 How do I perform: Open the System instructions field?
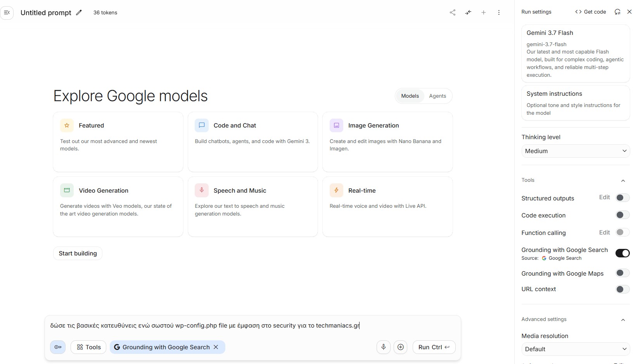tap(576, 103)
